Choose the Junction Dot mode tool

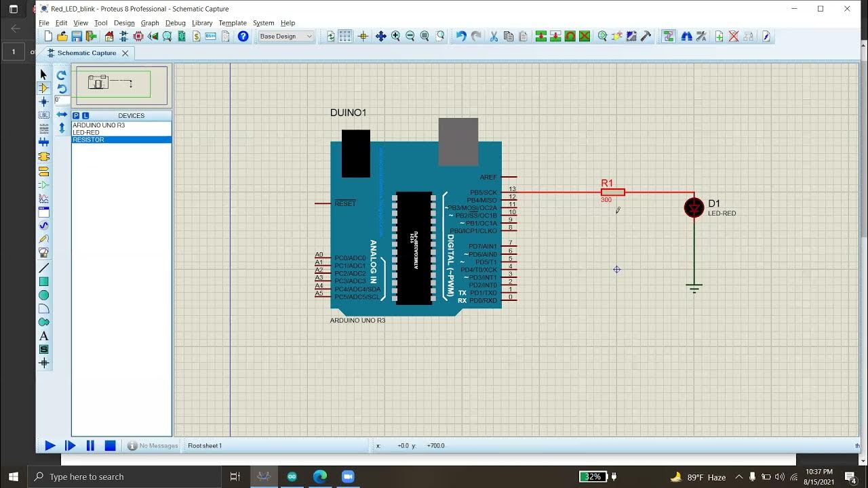[44, 102]
